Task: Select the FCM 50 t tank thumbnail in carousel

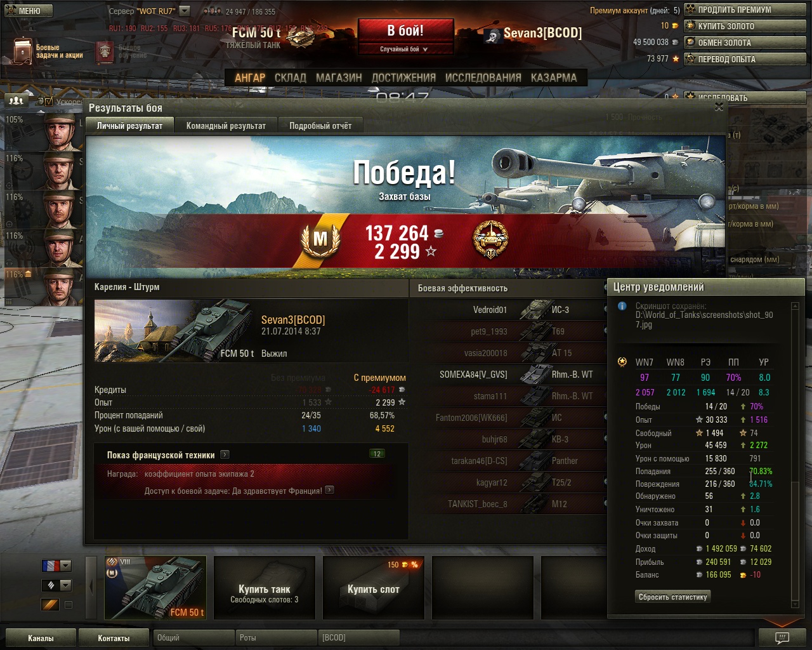Action: [x=155, y=588]
